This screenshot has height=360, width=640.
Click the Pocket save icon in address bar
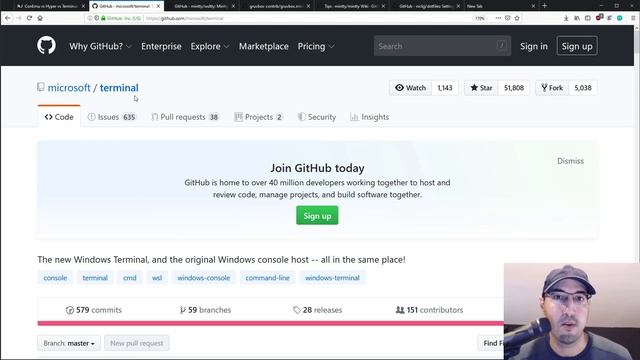coord(508,18)
